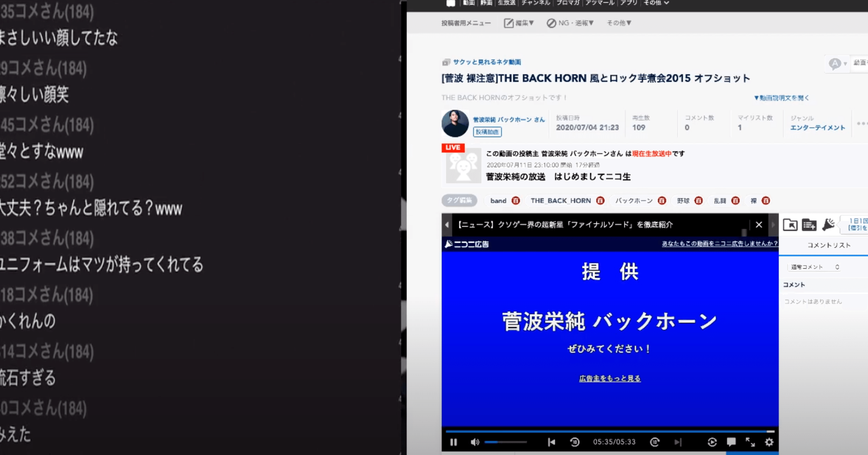Open アプリ in top navigation bar

point(629,3)
